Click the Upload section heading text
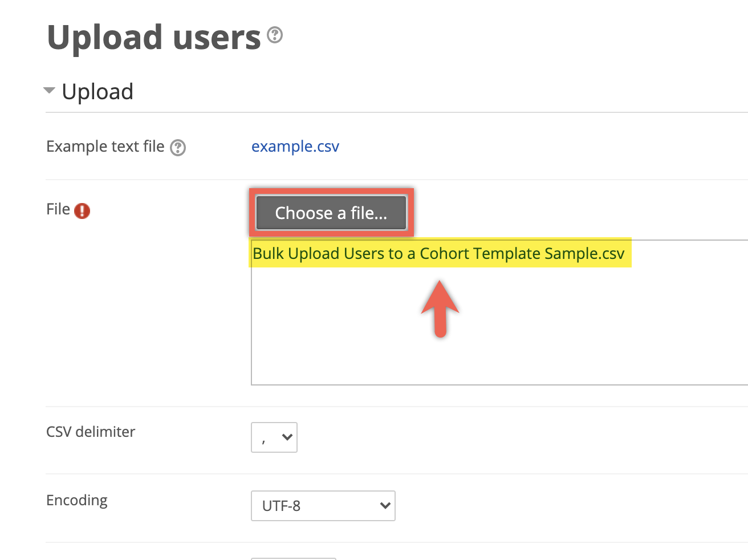 pos(97,91)
